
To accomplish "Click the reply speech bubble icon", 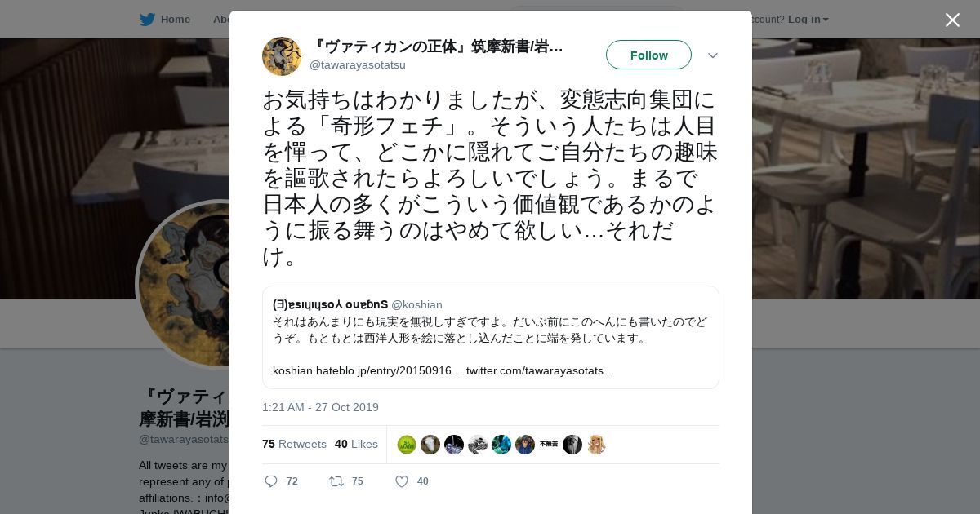I will 271,481.
